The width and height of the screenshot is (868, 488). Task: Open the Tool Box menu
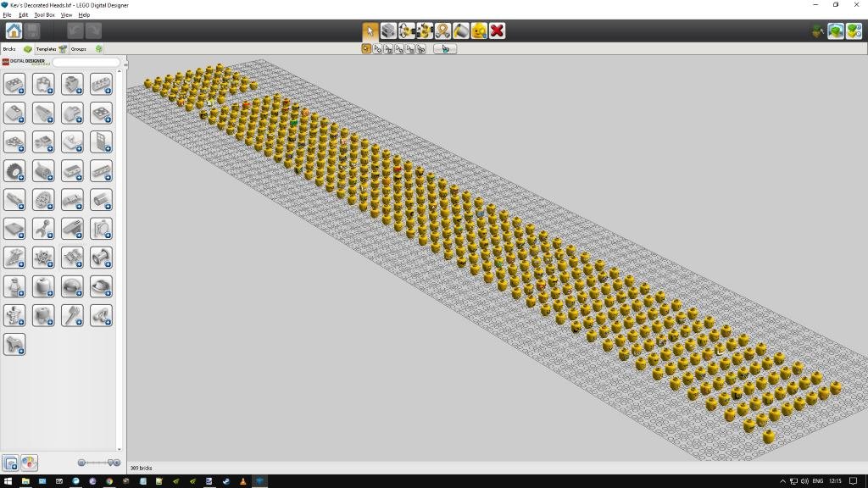[x=44, y=15]
